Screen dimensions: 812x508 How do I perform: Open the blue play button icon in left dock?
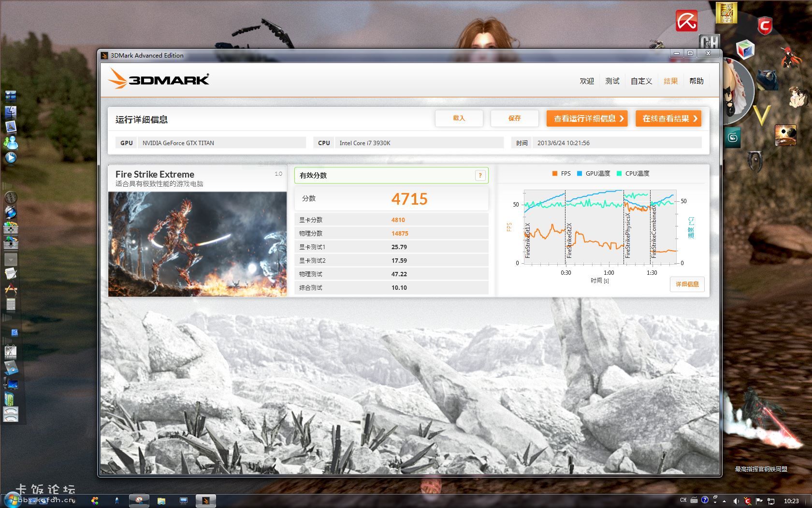(11, 158)
